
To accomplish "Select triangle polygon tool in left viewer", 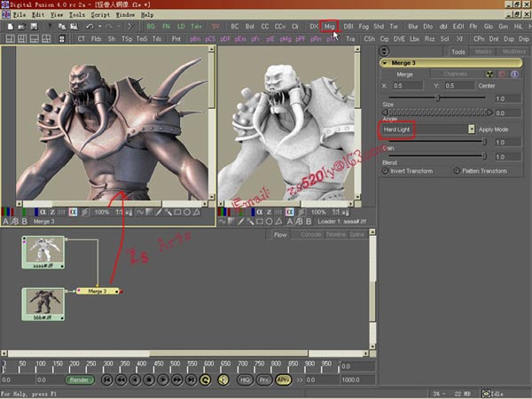I will 197,213.
